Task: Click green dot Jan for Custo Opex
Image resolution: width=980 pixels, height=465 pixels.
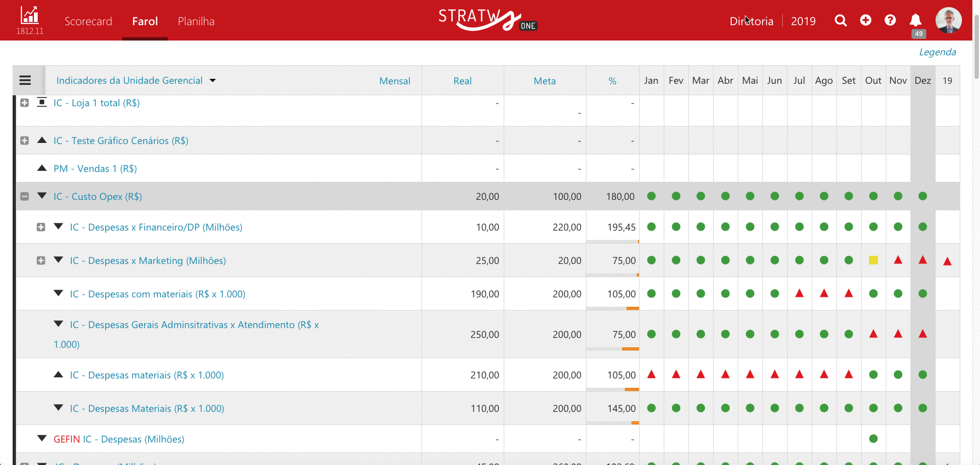Action: [651, 196]
